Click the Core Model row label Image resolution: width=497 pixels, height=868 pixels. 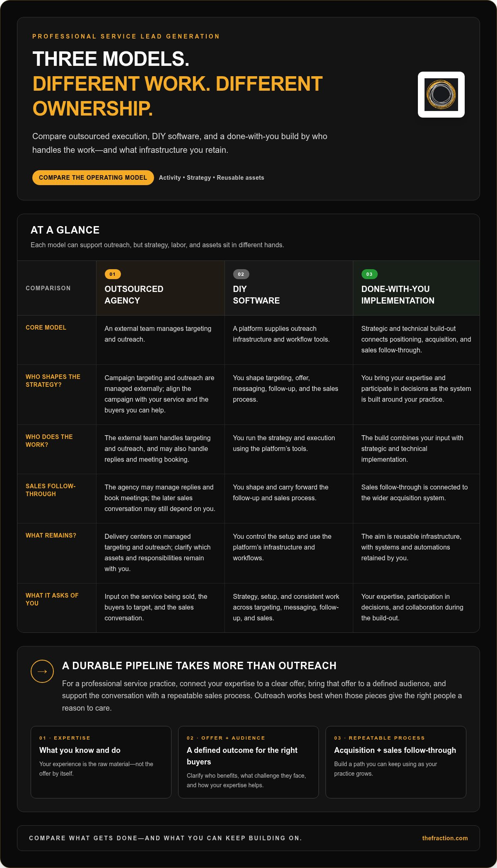46,328
